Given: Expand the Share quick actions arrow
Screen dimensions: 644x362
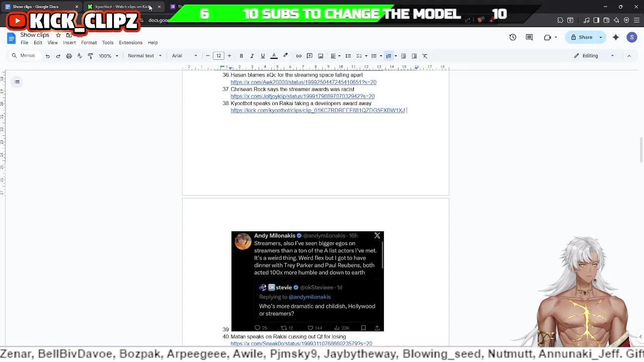Looking at the screenshot, I should (x=601, y=37).
